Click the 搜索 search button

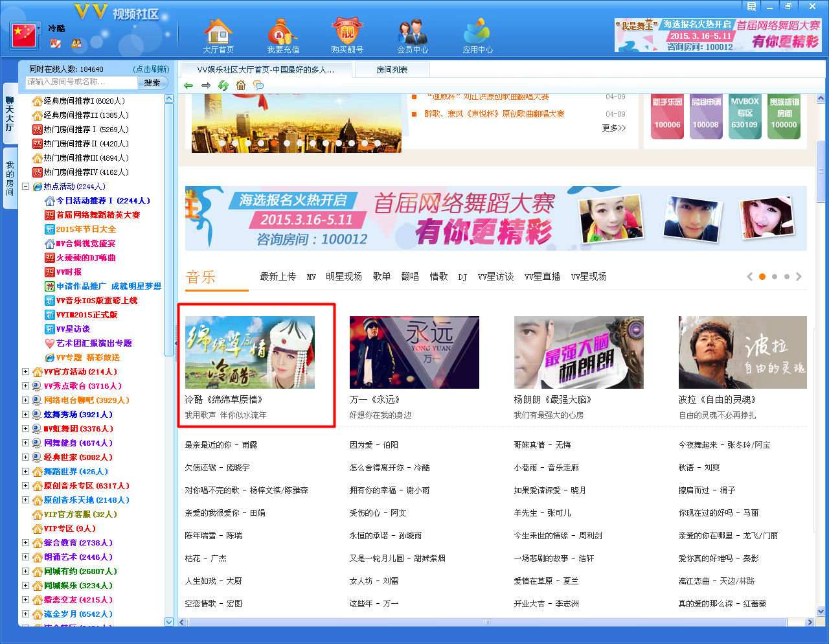pos(152,83)
